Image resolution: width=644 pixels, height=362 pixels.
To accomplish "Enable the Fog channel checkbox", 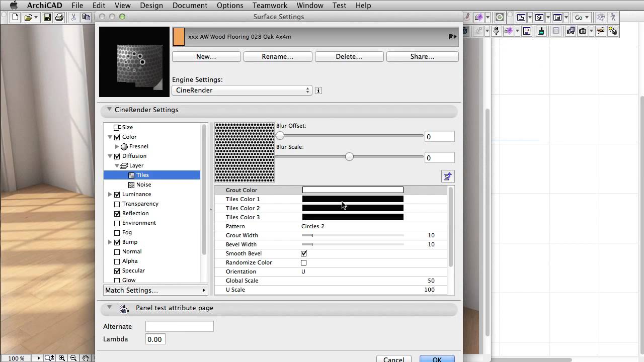I will point(117,233).
